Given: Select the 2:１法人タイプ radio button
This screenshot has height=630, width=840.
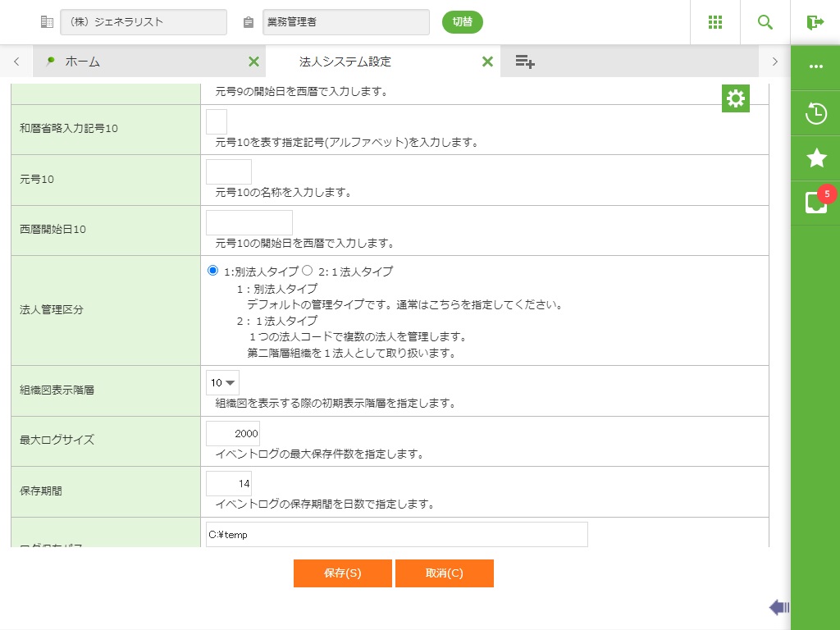Looking at the screenshot, I should pyautogui.click(x=308, y=271).
